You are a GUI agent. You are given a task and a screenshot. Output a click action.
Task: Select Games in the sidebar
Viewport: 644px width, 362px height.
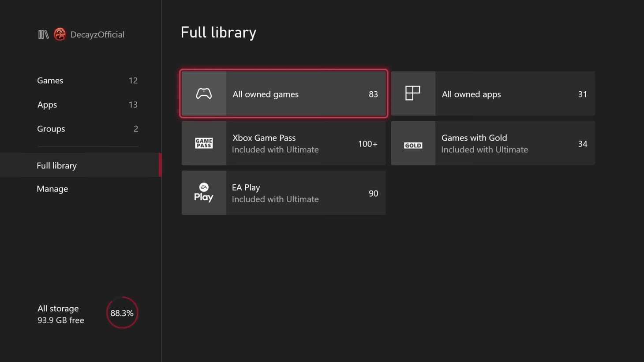tap(50, 80)
